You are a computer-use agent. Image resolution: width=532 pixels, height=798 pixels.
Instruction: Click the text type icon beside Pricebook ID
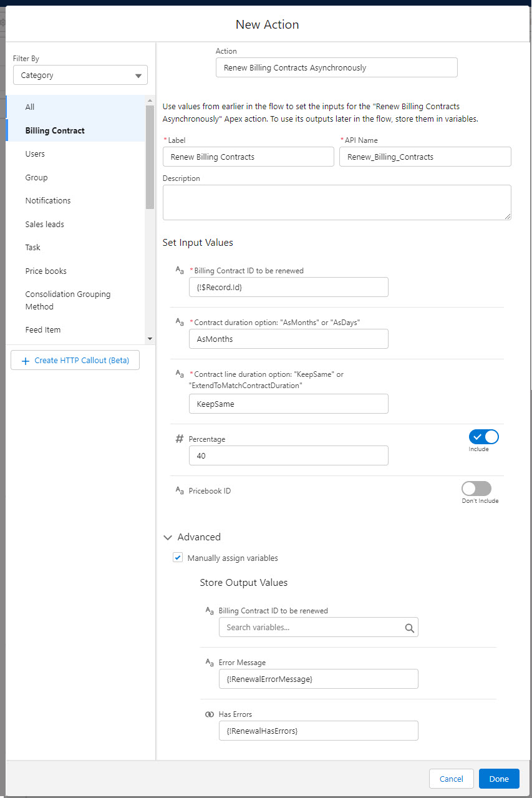click(x=180, y=491)
